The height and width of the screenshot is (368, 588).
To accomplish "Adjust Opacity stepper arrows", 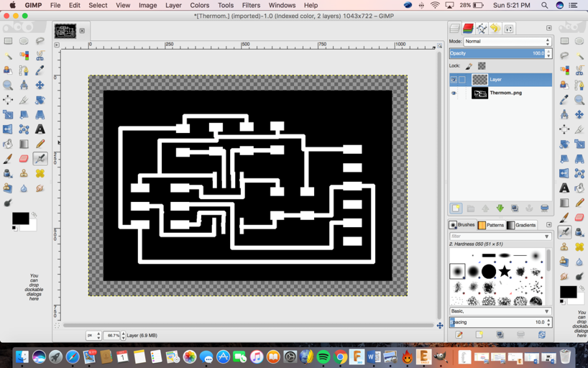I will pyautogui.click(x=548, y=53).
